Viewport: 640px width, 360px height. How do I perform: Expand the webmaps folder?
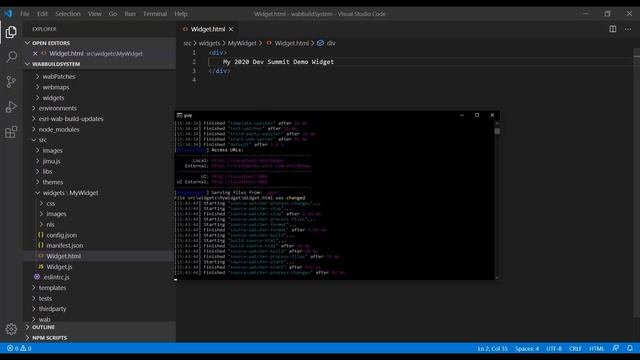click(x=56, y=87)
